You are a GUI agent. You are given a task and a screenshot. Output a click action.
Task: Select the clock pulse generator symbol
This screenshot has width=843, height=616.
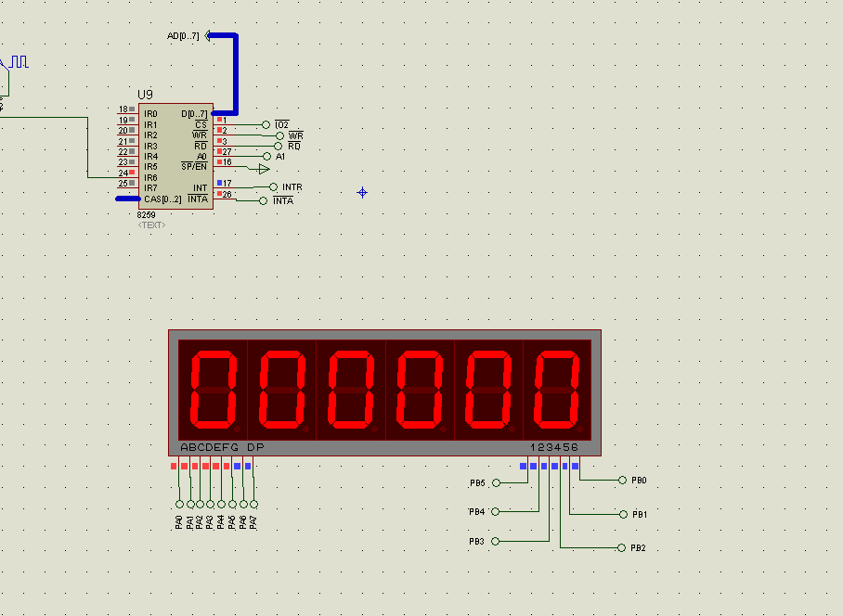click(x=19, y=62)
